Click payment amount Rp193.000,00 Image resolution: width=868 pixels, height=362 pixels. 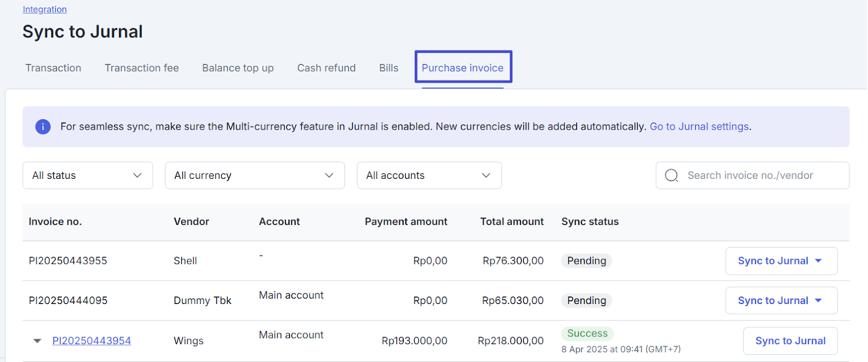tap(414, 341)
